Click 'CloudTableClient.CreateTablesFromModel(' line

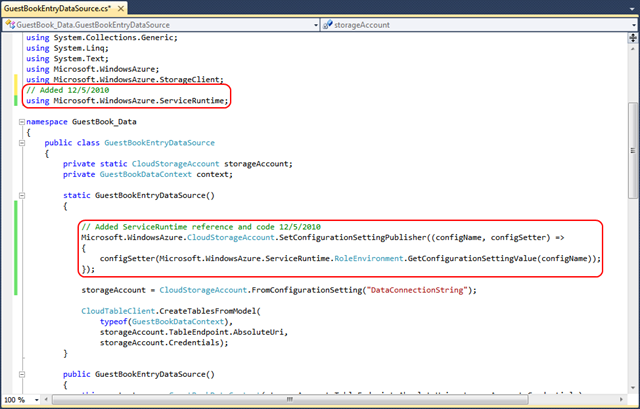point(171,311)
